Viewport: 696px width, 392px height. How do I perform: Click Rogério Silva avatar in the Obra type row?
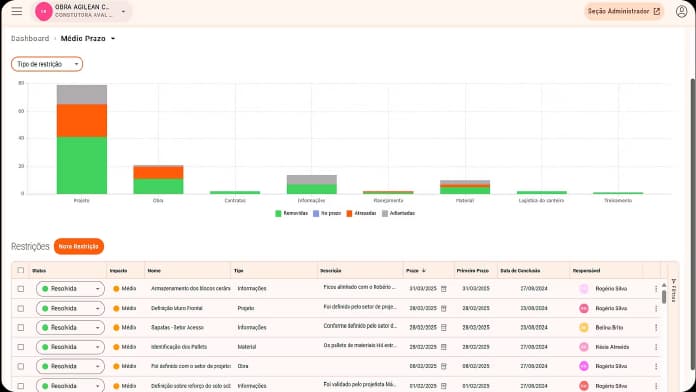584,366
